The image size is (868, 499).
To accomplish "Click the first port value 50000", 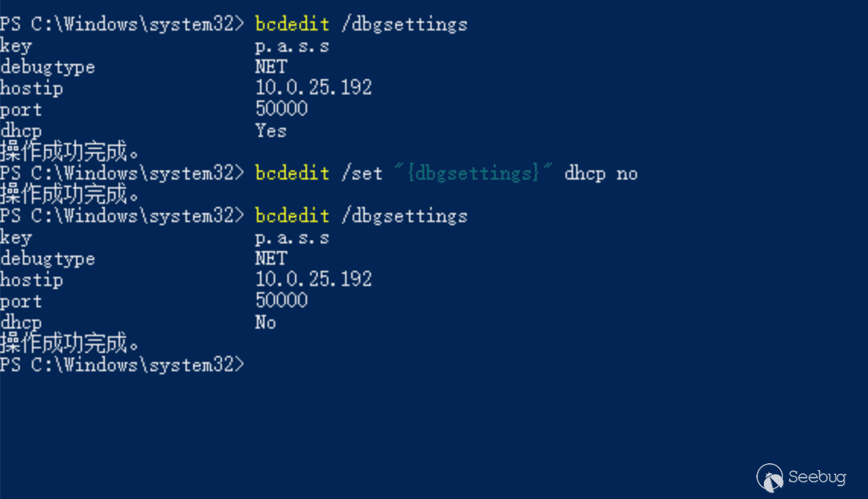I will [281, 109].
